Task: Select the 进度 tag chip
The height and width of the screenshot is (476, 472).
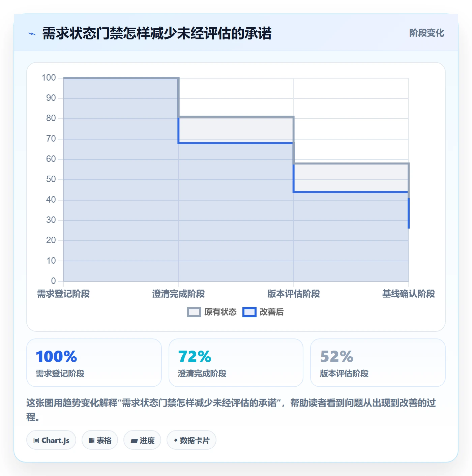Action: click(142, 440)
